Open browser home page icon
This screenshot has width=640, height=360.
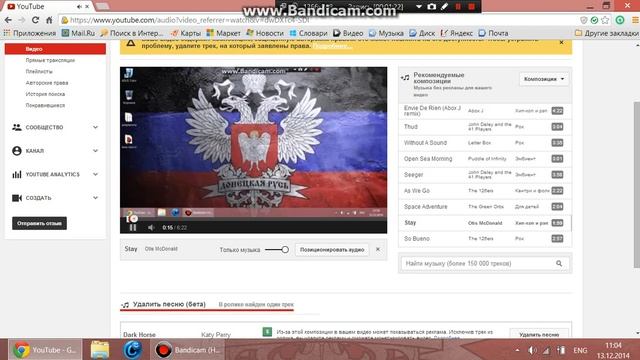pos(49,20)
